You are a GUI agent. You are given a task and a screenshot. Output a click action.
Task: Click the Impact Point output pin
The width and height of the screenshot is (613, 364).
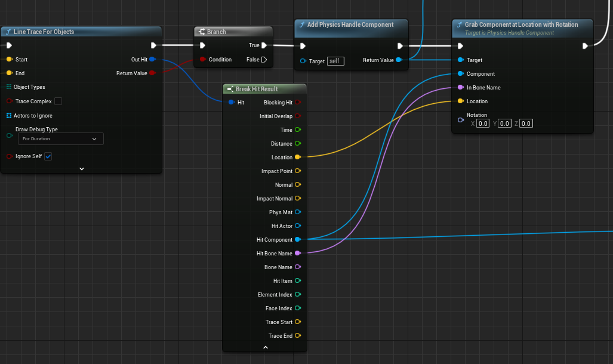click(x=298, y=171)
